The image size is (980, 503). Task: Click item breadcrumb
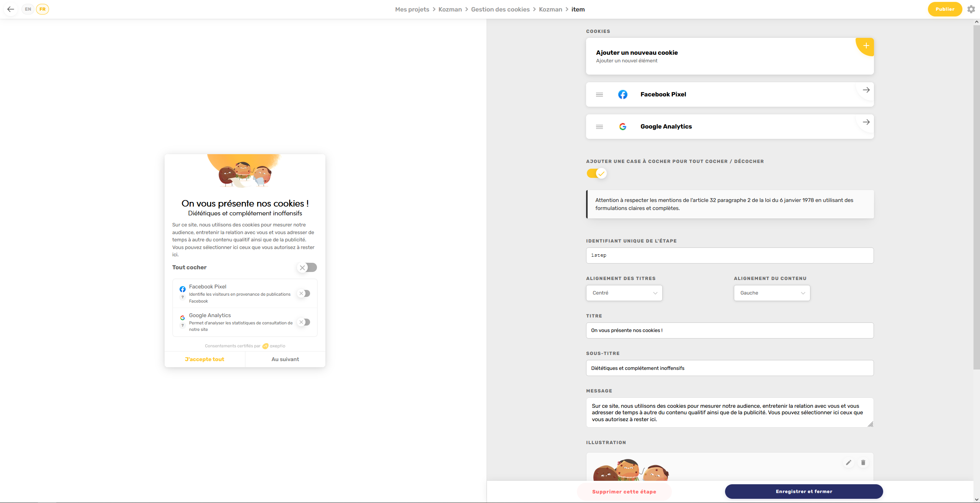point(578,10)
